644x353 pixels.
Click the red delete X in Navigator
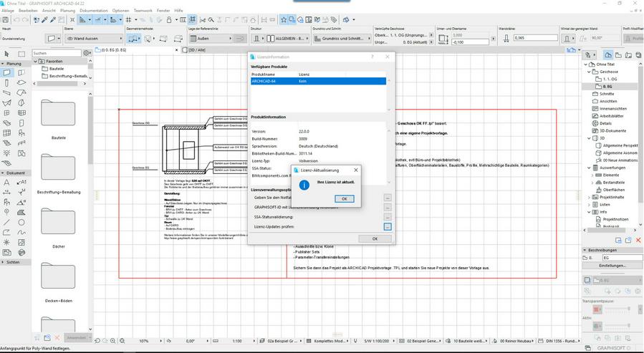click(x=638, y=240)
